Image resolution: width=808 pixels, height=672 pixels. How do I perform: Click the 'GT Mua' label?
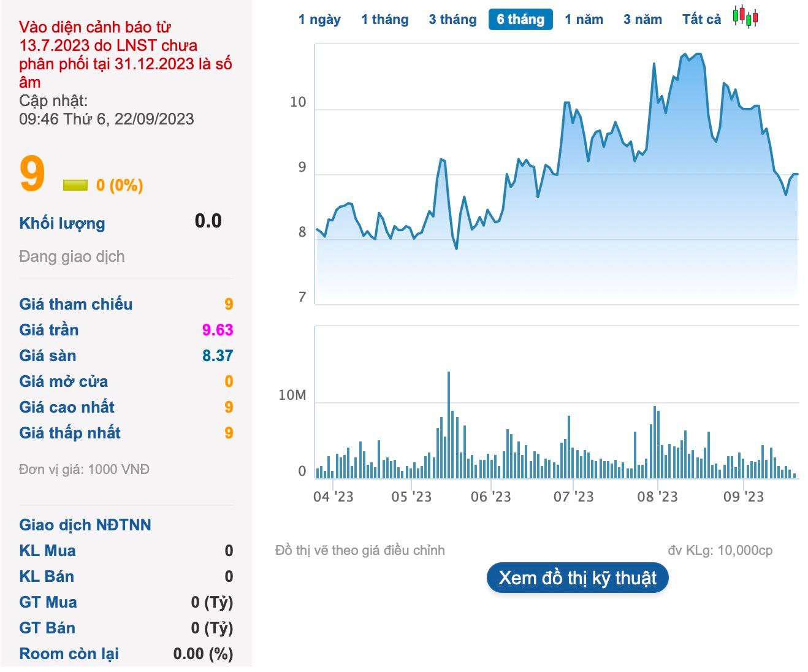point(48,602)
